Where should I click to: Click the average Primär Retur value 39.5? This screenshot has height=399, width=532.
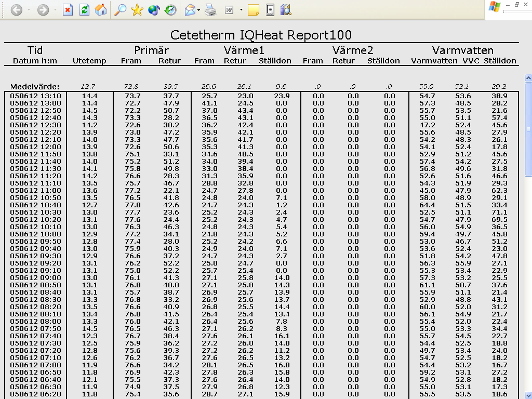[170, 87]
